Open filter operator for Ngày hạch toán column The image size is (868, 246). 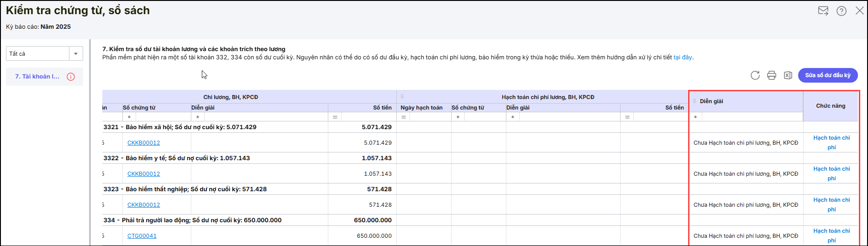[x=404, y=117]
